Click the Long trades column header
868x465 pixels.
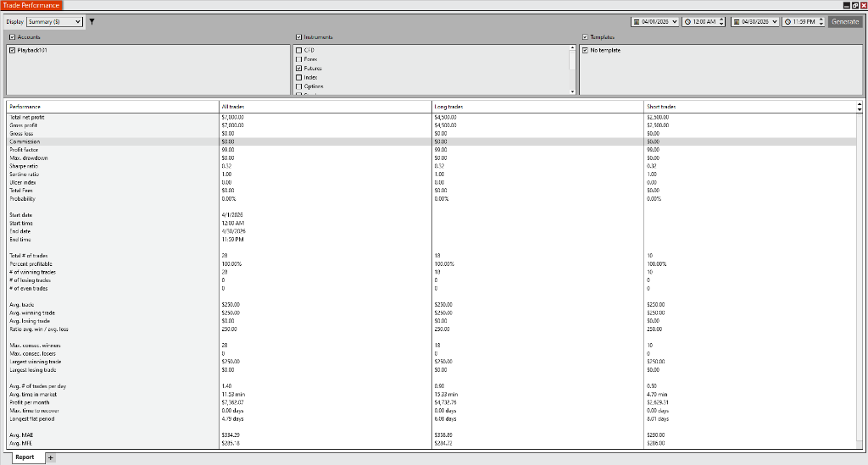point(538,107)
